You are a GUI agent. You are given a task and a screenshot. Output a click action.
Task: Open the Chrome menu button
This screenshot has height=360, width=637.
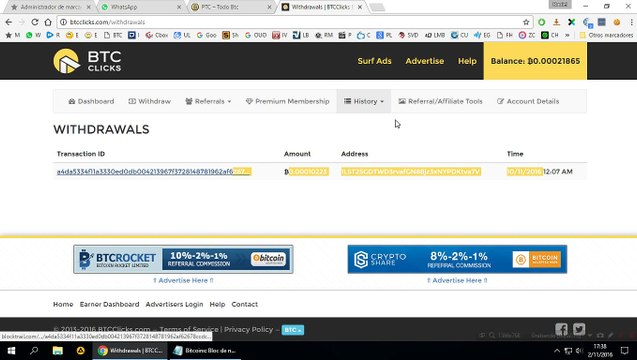[631, 22]
